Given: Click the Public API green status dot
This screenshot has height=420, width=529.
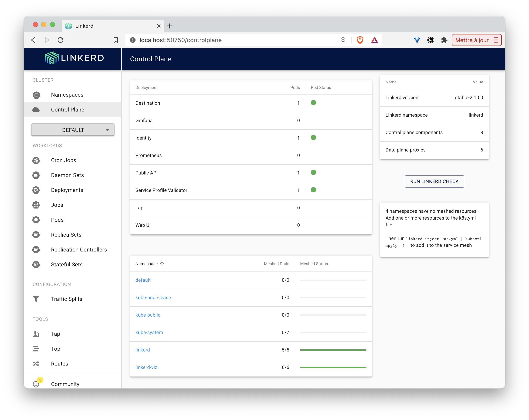Looking at the screenshot, I should click(313, 173).
